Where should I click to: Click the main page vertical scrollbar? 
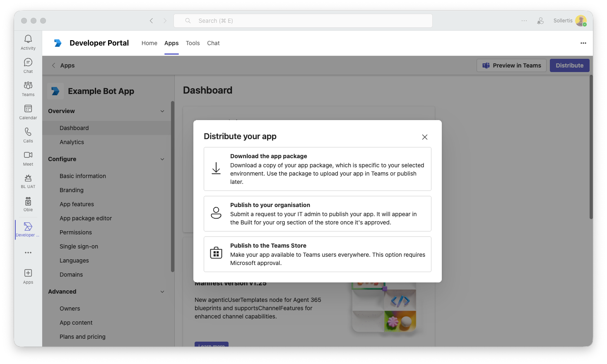[x=591, y=147]
